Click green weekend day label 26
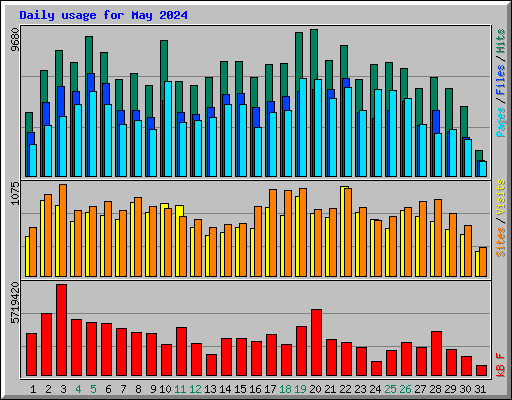The width and height of the screenshot is (512, 400). pos(405,389)
